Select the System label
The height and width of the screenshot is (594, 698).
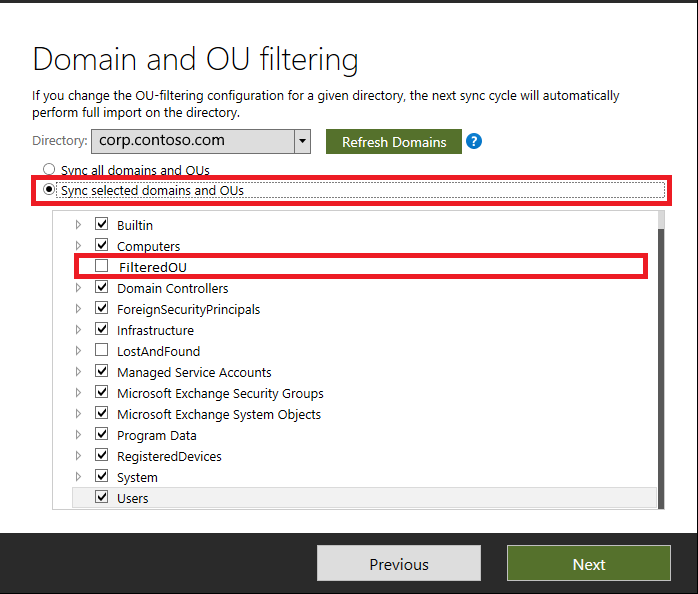(x=137, y=477)
